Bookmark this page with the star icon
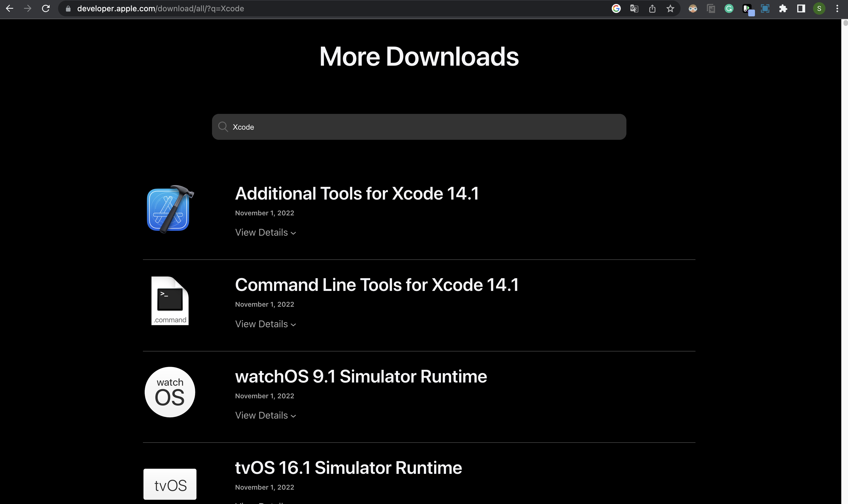This screenshot has height=504, width=848. coord(670,8)
